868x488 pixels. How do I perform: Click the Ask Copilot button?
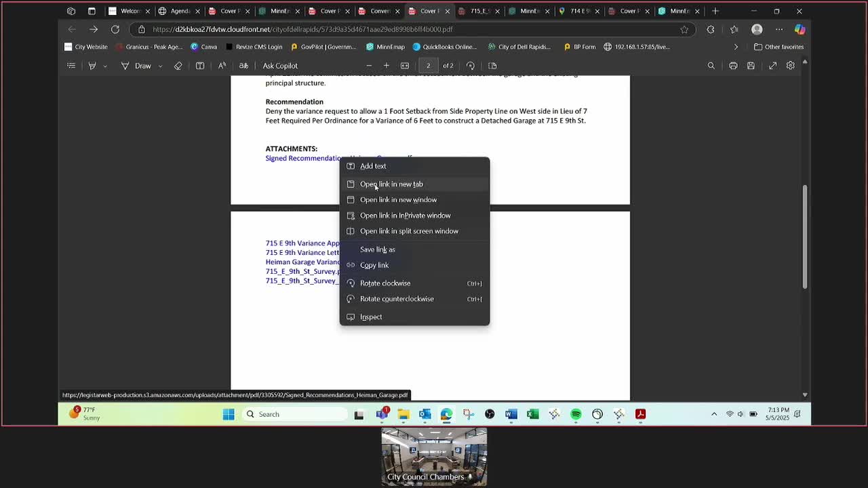click(x=280, y=66)
